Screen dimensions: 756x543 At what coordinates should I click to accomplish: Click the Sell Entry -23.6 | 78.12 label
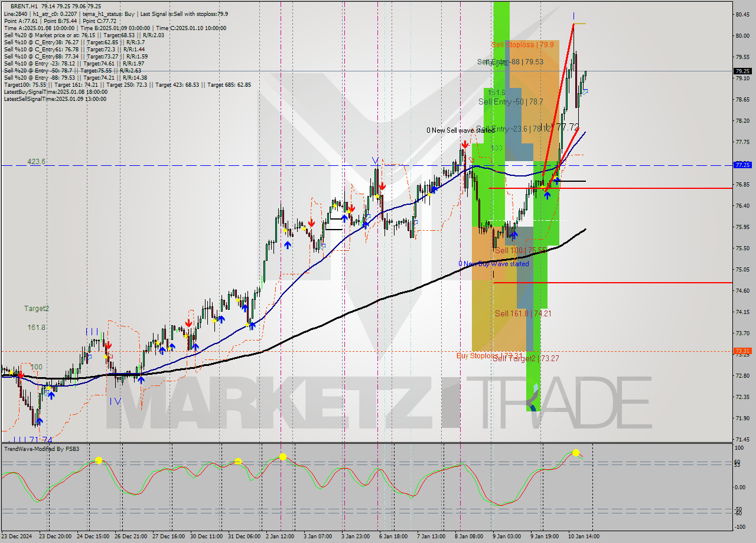pyautogui.click(x=513, y=129)
